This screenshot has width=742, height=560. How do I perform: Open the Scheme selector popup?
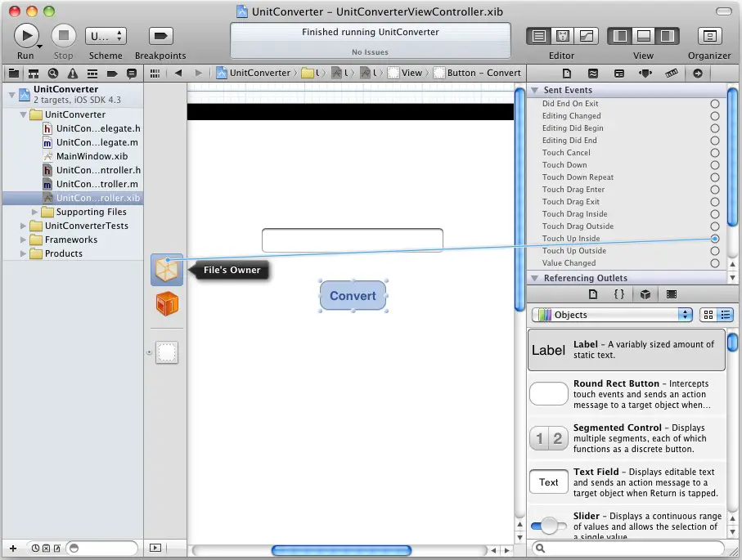coord(106,37)
